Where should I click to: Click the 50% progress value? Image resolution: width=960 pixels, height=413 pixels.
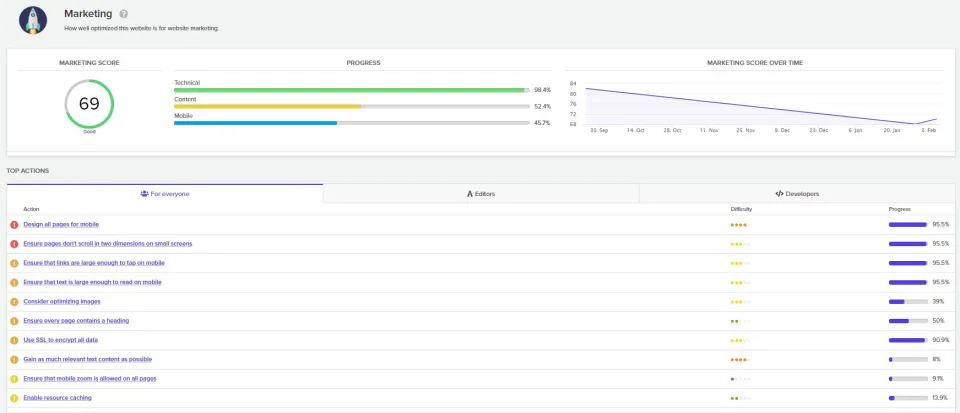pos(937,321)
